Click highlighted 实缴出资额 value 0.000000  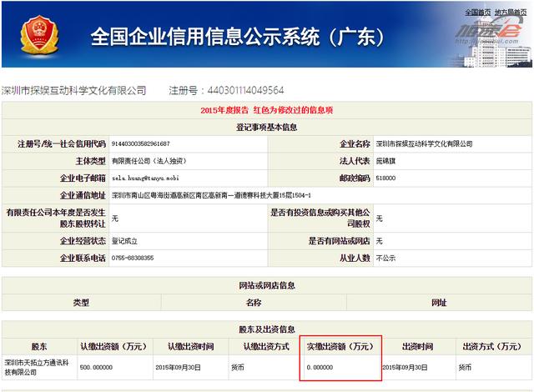(x=320, y=368)
